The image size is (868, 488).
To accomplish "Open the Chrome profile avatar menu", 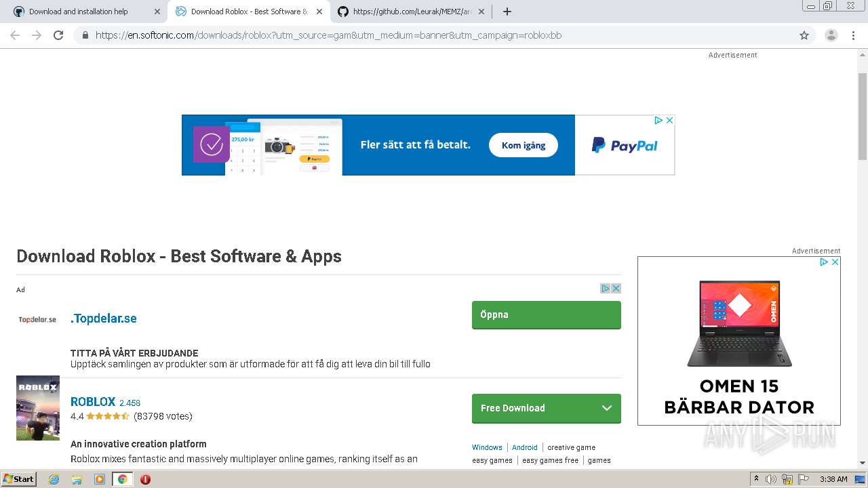I will pos(831,35).
